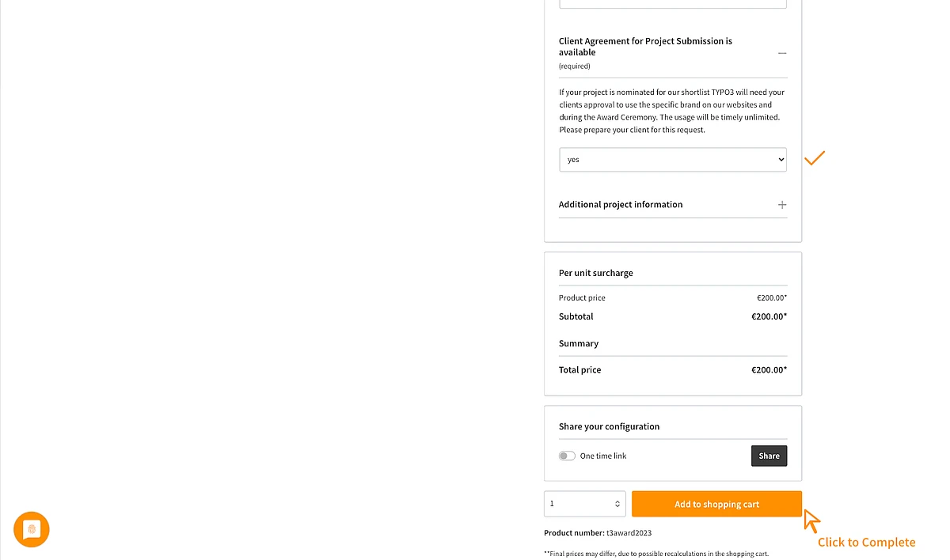Image resolution: width=950 pixels, height=560 pixels.
Task: Click the orange cursor arrow graphic
Action: pos(811,521)
